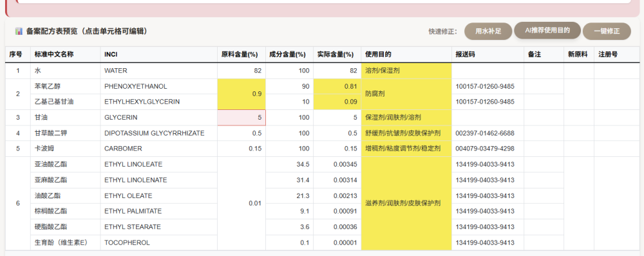Click the 用水补足 button
Viewport: 644px width, 256px height.
[488, 31]
